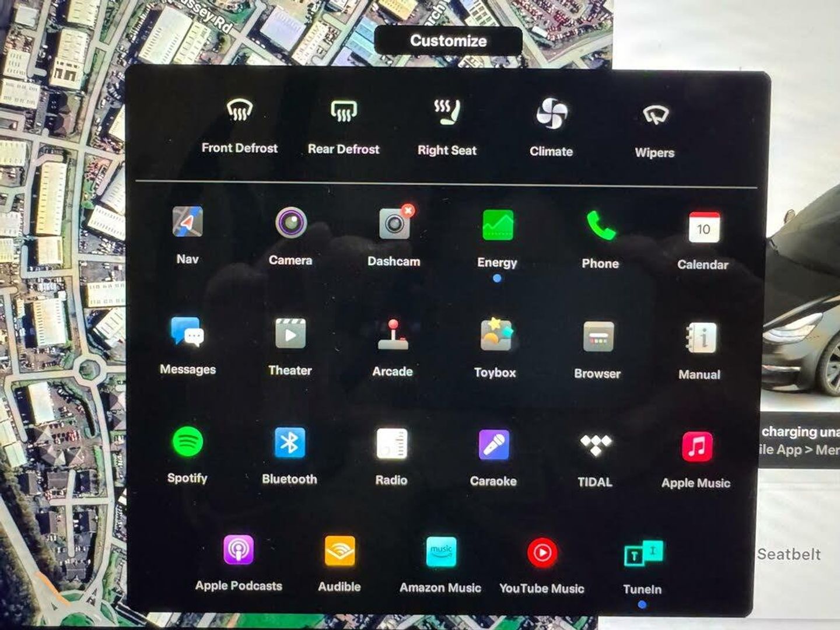Viewport: 840px width, 630px height.
Task: Toggle the Right Seat heater
Action: point(447,127)
